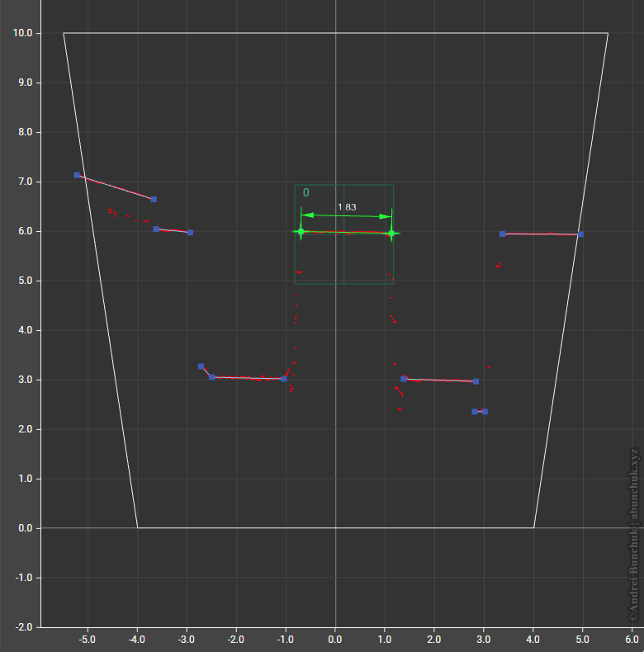644x652 pixels.
Task: Click the right green endpoint marker of segment 0
Action: (391, 233)
